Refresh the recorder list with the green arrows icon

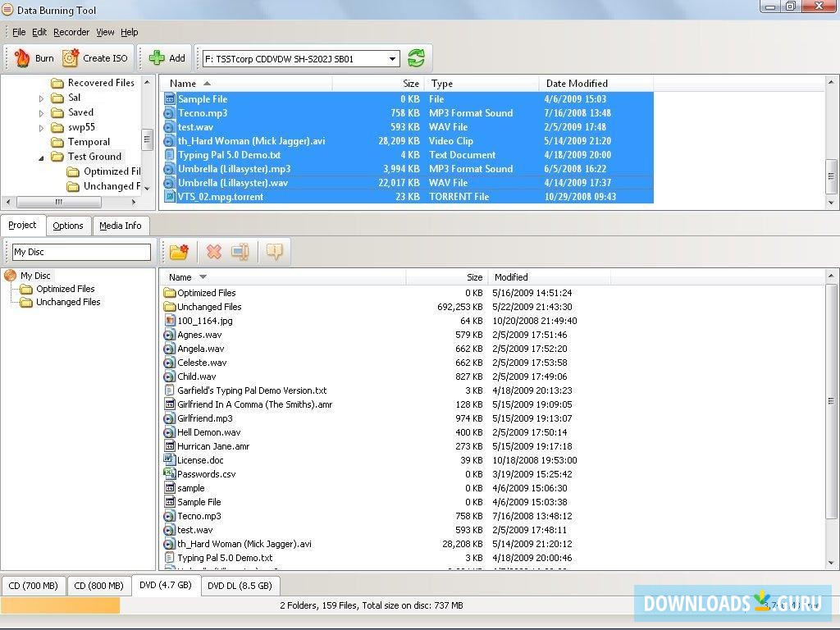416,57
